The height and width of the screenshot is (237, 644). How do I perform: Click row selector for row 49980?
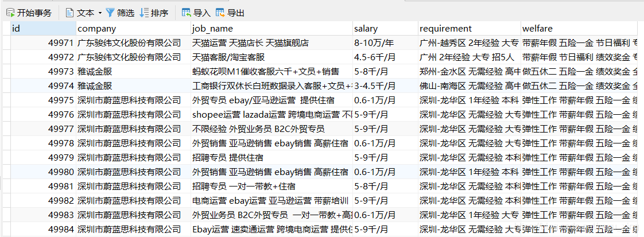[6, 172]
